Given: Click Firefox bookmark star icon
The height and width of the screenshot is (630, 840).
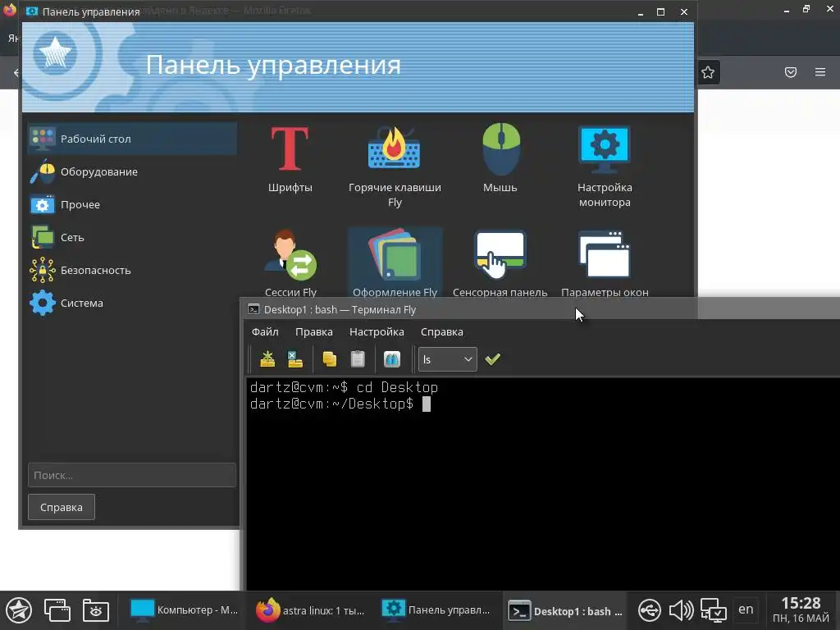Looking at the screenshot, I should pyautogui.click(x=708, y=72).
